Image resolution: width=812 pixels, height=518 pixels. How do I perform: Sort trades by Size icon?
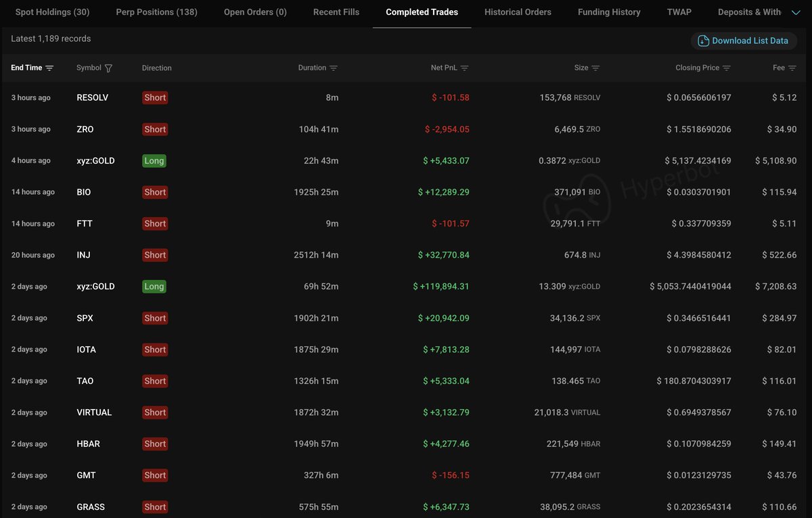595,68
